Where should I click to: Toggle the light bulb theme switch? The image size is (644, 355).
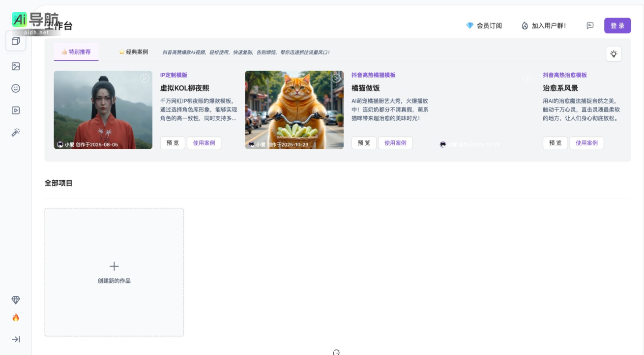pos(614,54)
